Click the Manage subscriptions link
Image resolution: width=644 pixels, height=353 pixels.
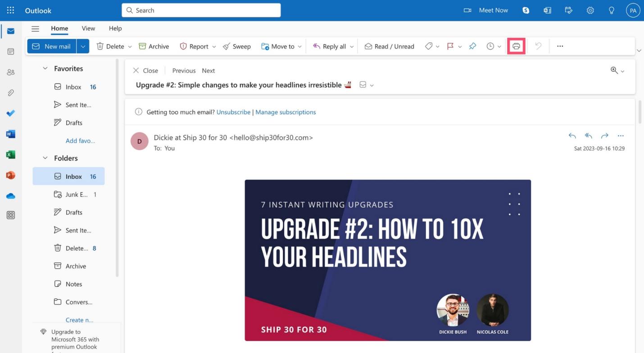coord(286,112)
